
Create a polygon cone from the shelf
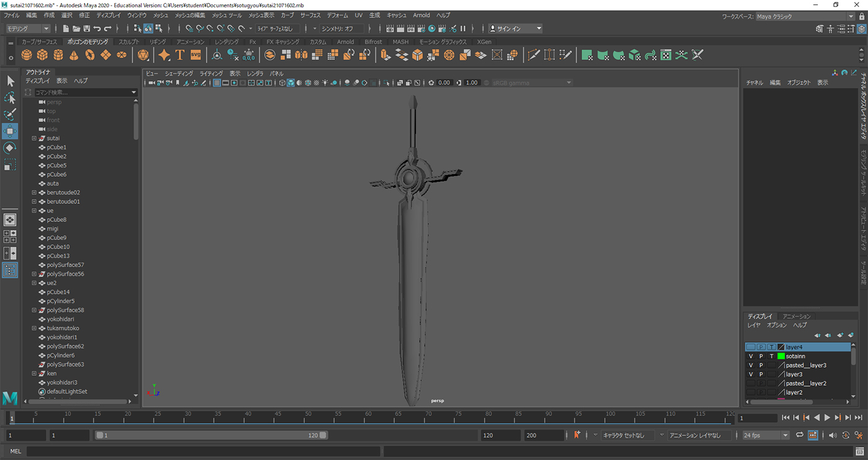pos(74,55)
